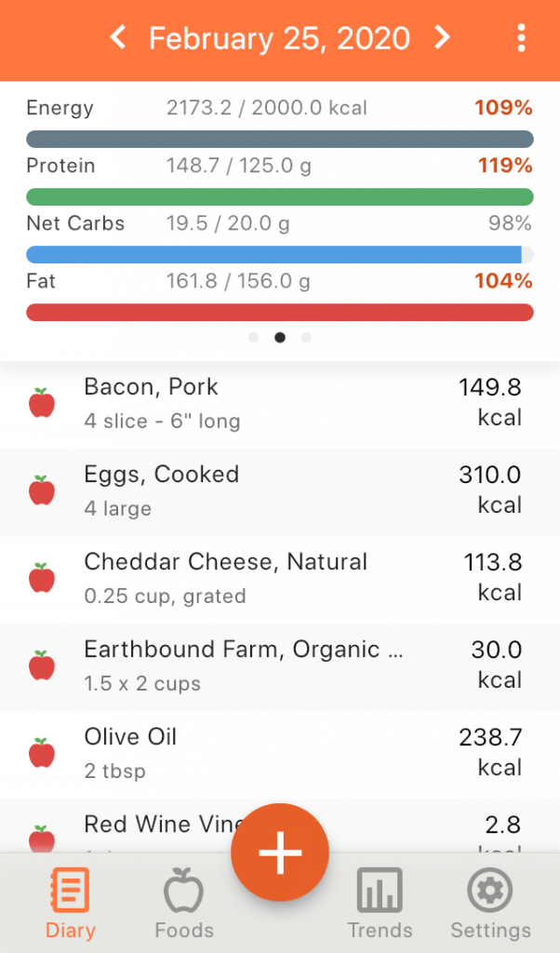
Task: Select the middle summary page dot
Action: (x=280, y=337)
